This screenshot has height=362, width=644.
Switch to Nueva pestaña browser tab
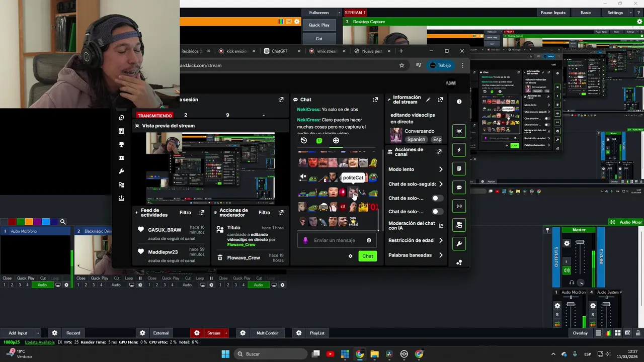pos(372,51)
